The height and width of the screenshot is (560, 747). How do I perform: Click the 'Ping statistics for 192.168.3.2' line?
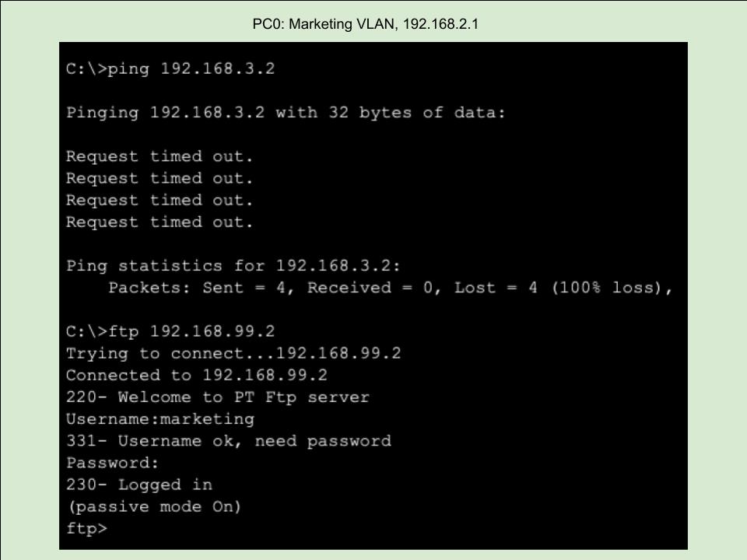tap(233, 266)
